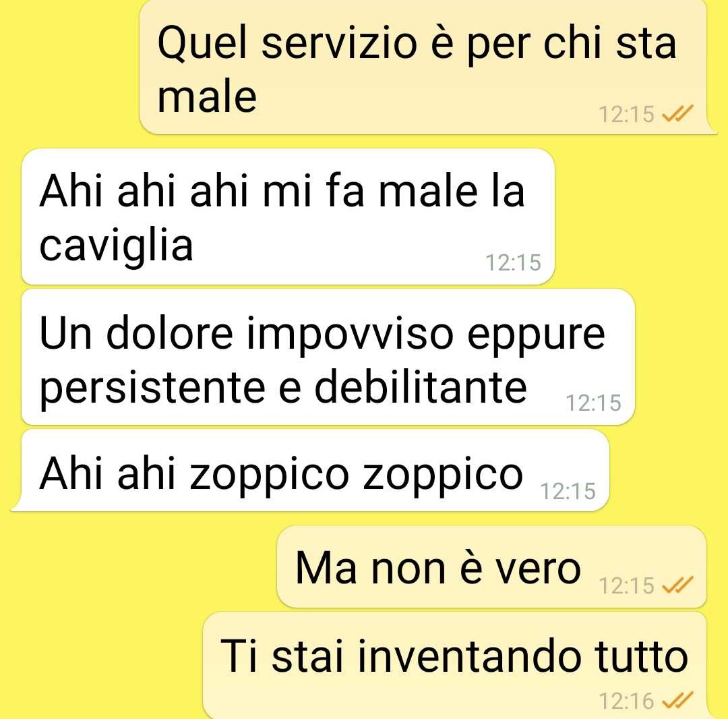Tap the 12:15 timestamp beside 'Ma non è vero'
Image resolution: width=728 pixels, height=719 pixels.
(x=626, y=585)
